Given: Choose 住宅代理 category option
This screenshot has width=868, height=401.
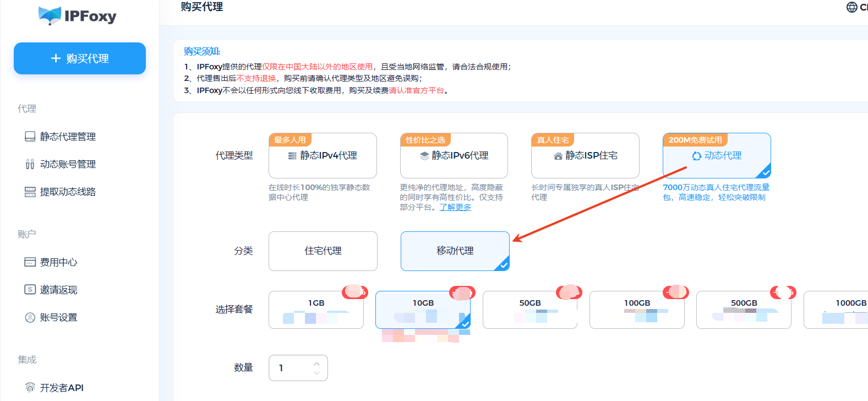Looking at the screenshot, I should tap(323, 251).
